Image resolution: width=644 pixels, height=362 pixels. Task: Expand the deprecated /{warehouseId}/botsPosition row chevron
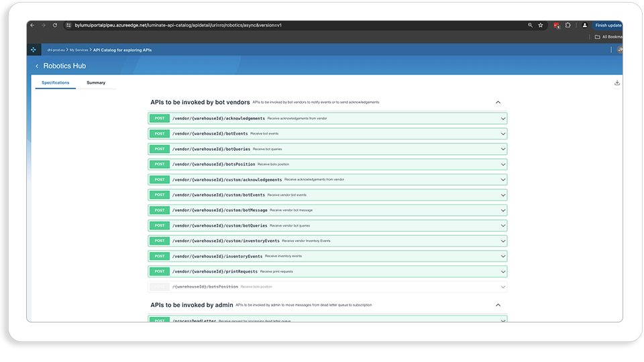point(502,287)
